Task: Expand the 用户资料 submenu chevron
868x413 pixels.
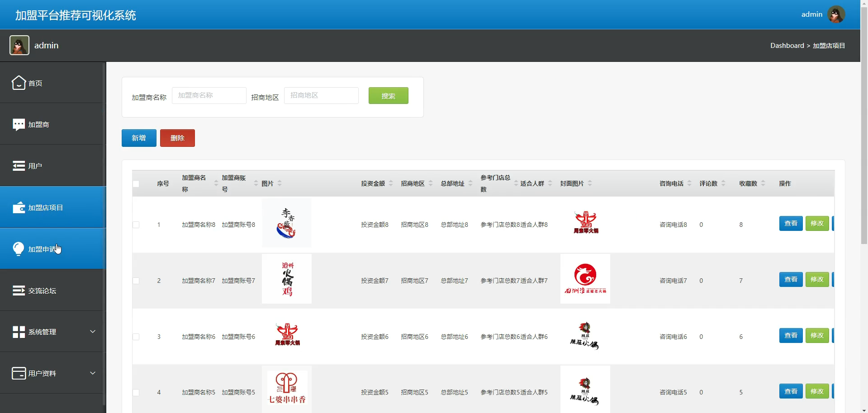Action: click(93, 373)
